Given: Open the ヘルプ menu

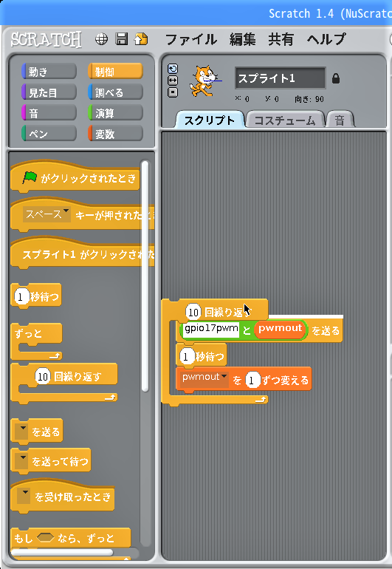Looking at the screenshot, I should pyautogui.click(x=326, y=39).
